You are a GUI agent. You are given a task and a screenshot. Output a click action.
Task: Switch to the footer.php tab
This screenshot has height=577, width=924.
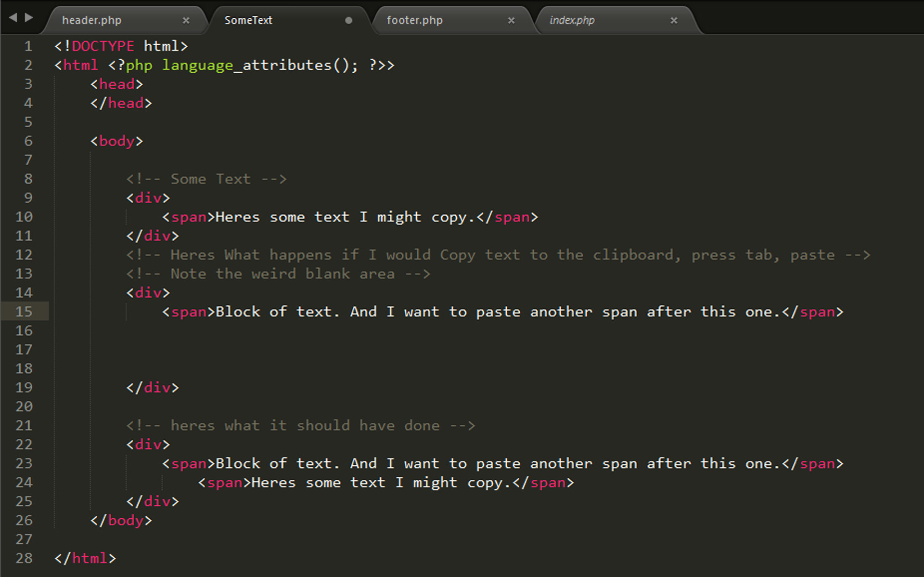(x=414, y=20)
